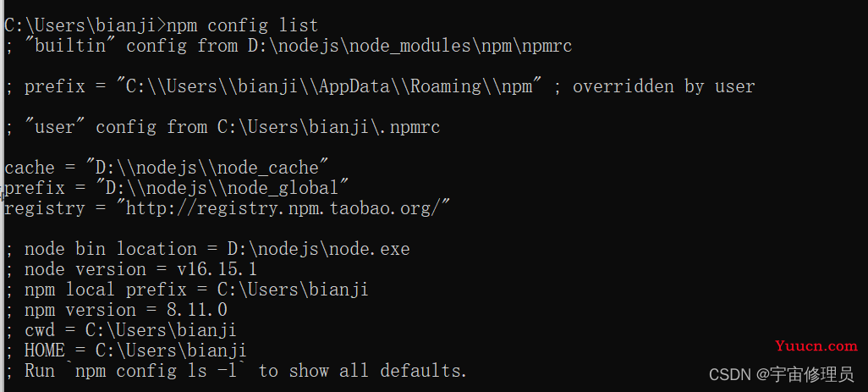Click the overridden by user comment
The width and height of the screenshot is (868, 392).
(664, 86)
